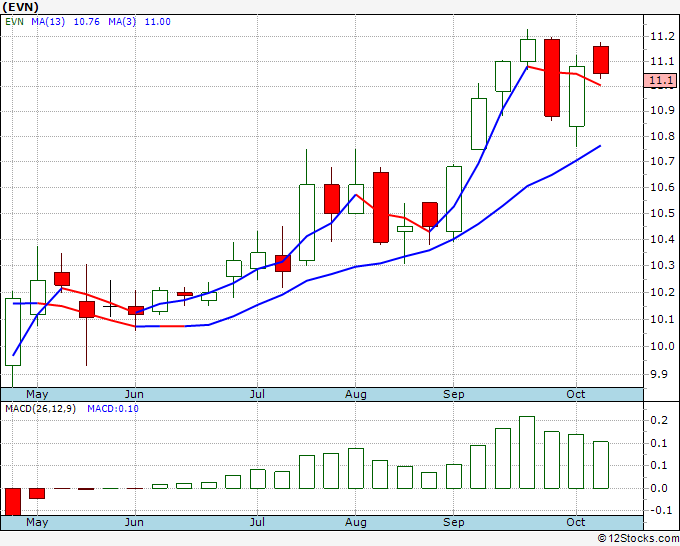Click the 11.2 price axis label
Viewport: 680px width, 546px height.
coord(662,36)
